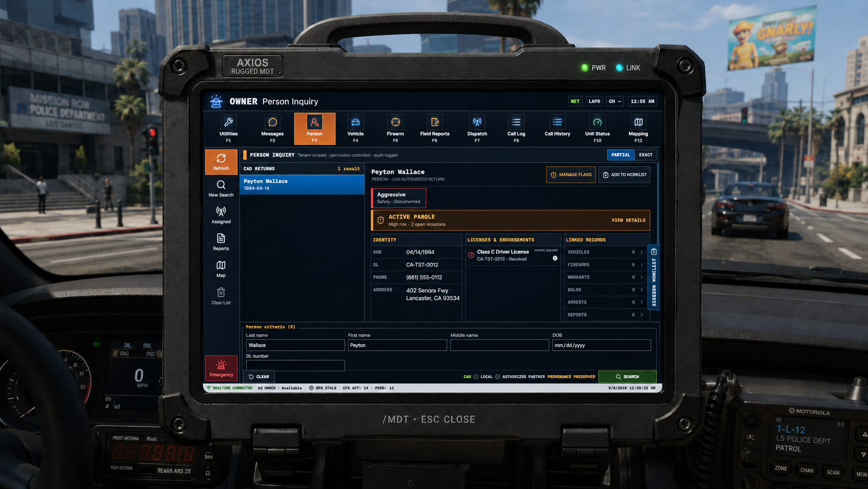Expand the Reports linked records row
This screenshot has height=489, width=868.
coord(605,314)
